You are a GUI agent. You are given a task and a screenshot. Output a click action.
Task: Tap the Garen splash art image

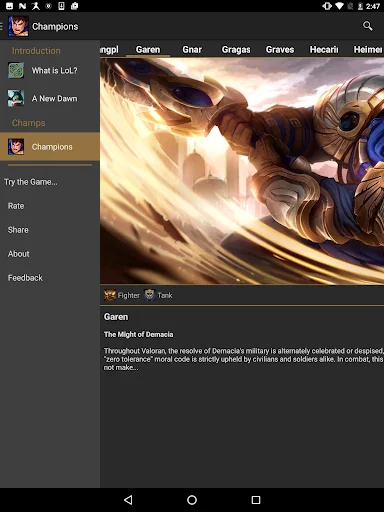point(242,171)
